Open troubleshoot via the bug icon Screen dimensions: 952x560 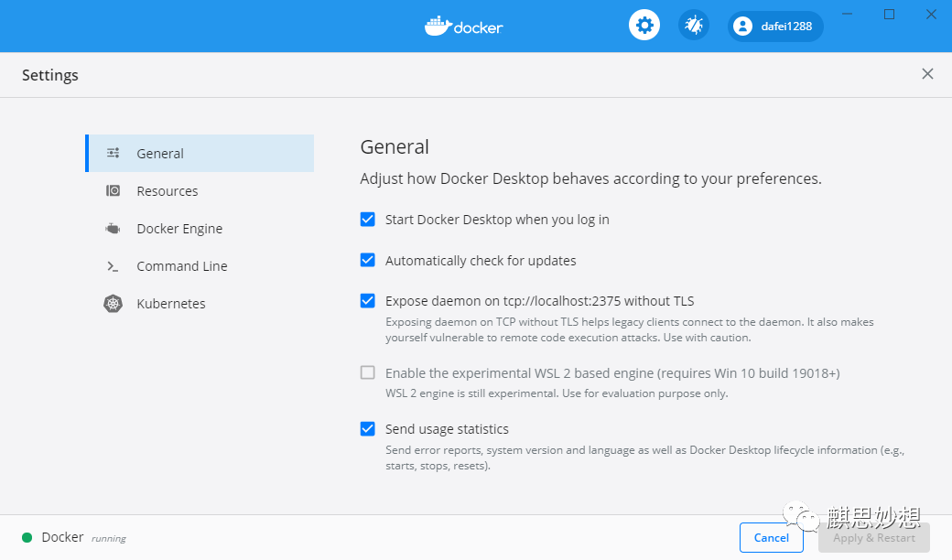coord(693,26)
